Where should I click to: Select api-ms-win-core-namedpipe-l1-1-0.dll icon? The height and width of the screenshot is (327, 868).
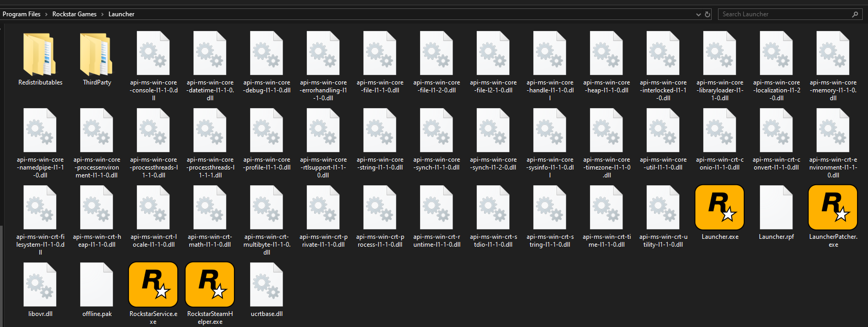click(x=40, y=130)
